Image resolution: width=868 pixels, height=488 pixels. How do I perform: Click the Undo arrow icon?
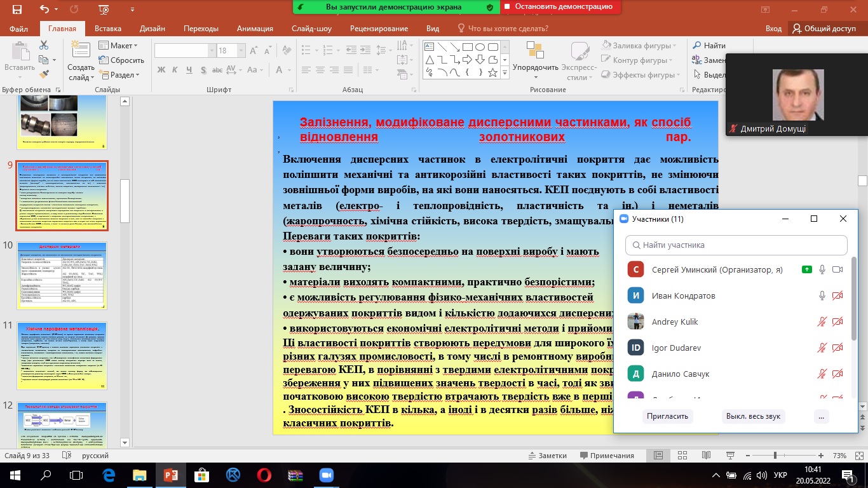(x=44, y=10)
